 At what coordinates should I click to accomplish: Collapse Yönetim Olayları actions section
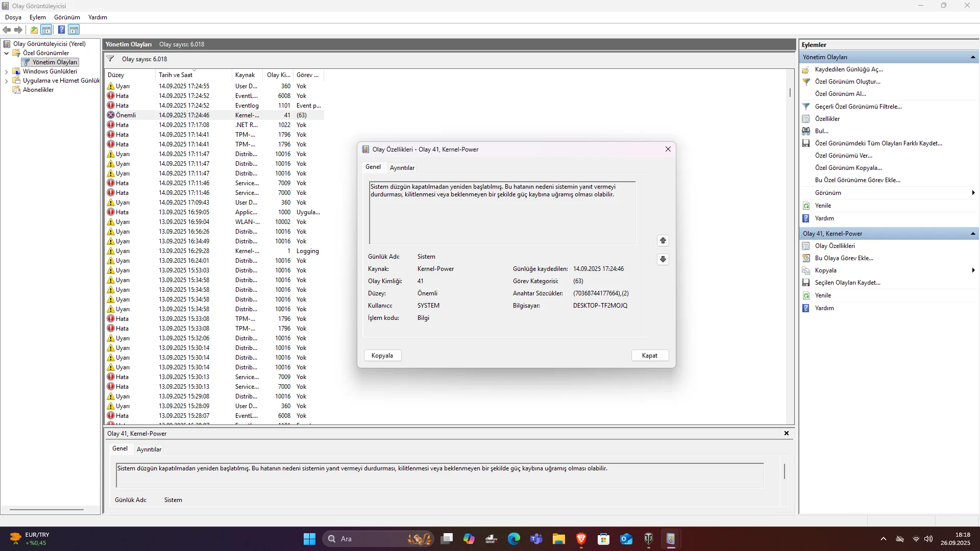click(972, 57)
